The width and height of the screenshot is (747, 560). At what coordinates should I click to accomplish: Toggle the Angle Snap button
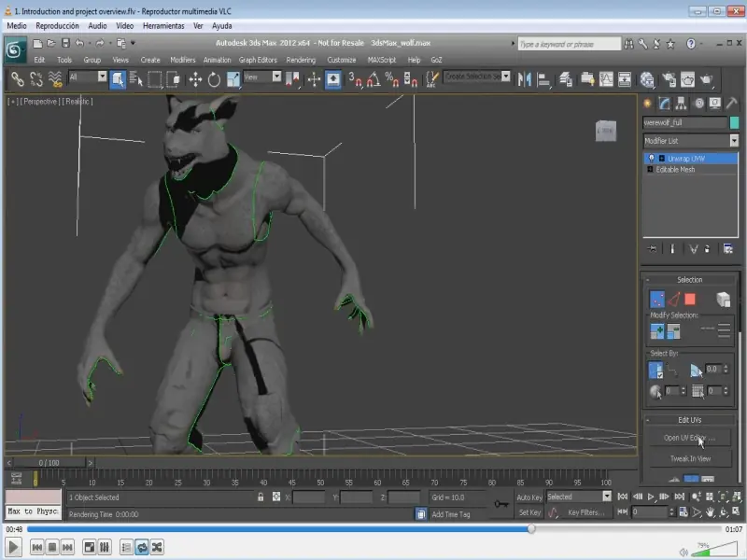point(373,79)
